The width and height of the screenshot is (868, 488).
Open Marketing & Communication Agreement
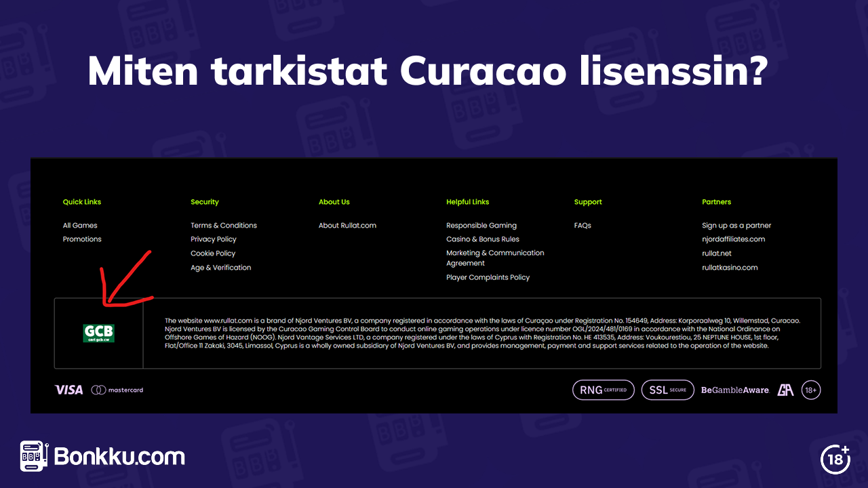(x=495, y=258)
